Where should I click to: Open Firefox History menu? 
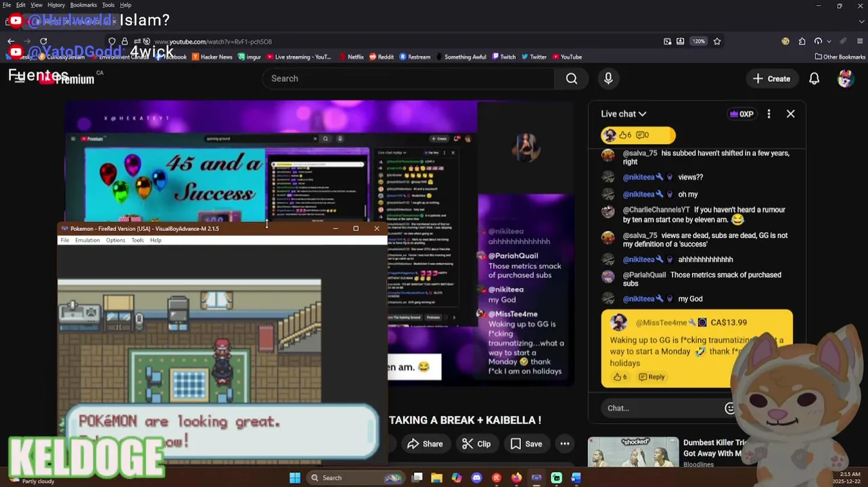click(56, 5)
